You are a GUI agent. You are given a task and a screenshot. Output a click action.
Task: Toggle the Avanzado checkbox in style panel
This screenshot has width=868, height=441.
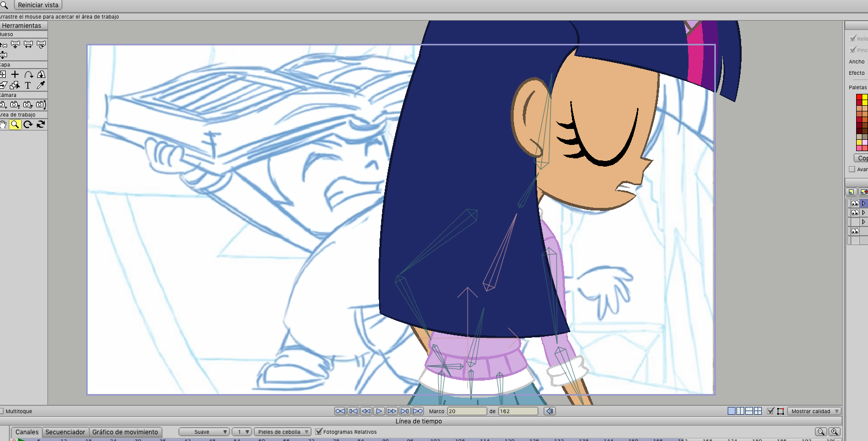tap(852, 169)
